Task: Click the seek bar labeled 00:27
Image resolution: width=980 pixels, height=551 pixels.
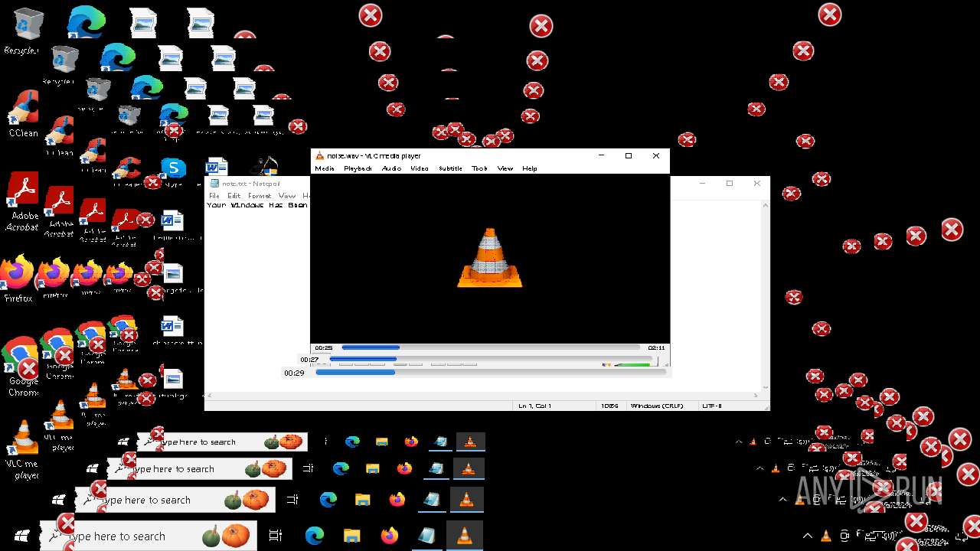Action: [x=490, y=359]
